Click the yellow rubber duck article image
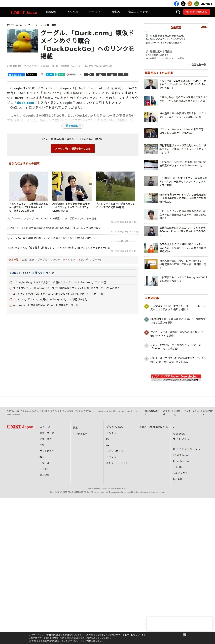This screenshot has height=644, width=215. click(x=22, y=41)
